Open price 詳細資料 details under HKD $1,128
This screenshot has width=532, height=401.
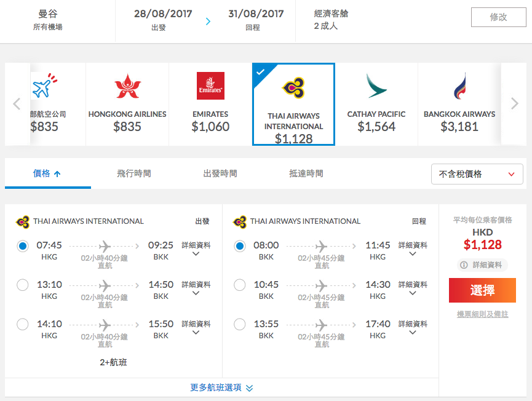pyautogui.click(x=482, y=265)
